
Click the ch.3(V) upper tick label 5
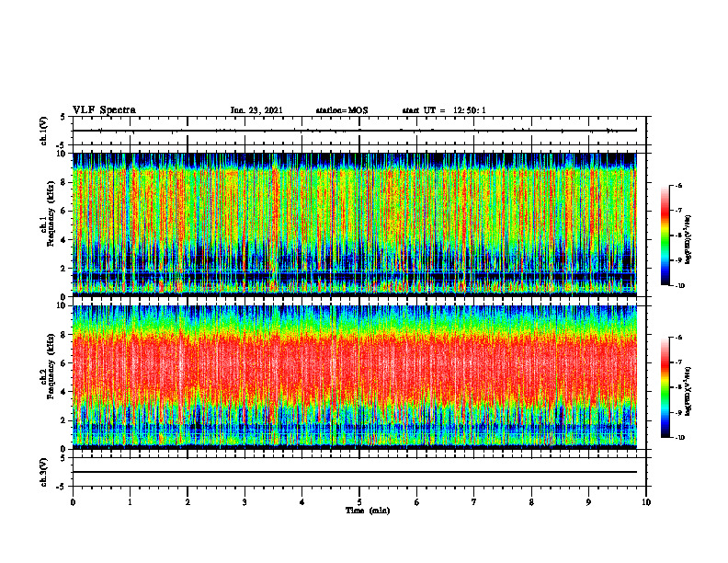[63, 458]
